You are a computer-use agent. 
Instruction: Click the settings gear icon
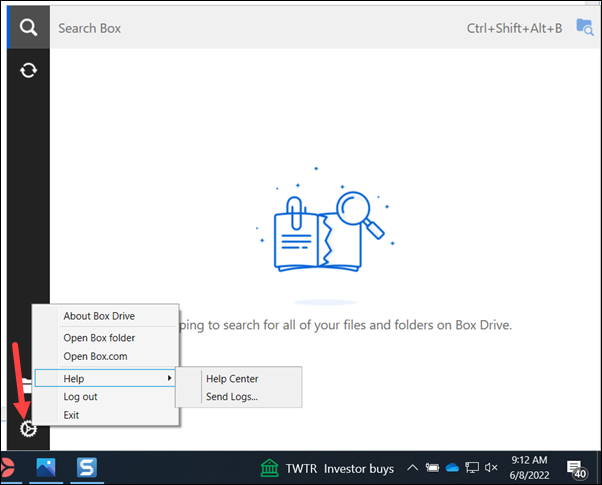point(28,429)
